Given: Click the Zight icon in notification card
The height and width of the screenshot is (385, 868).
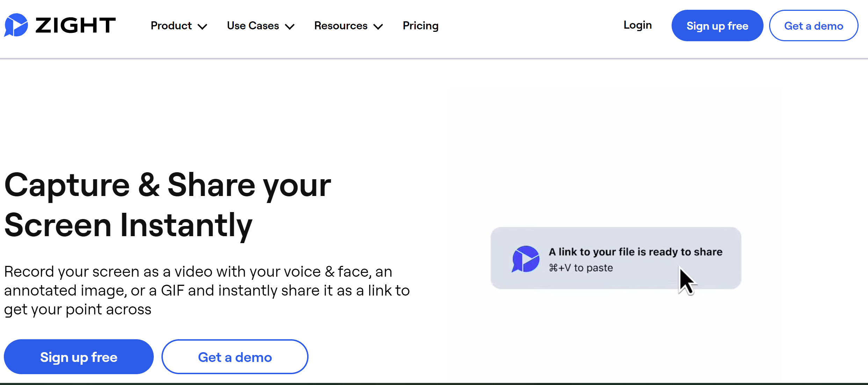Looking at the screenshot, I should pos(526,259).
